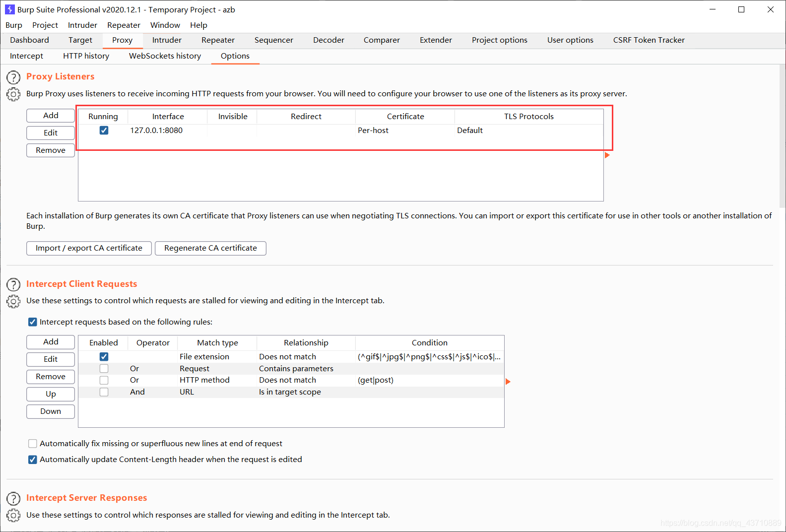Open gear options for Intercept Client Requests
786x532 pixels.
(13, 301)
